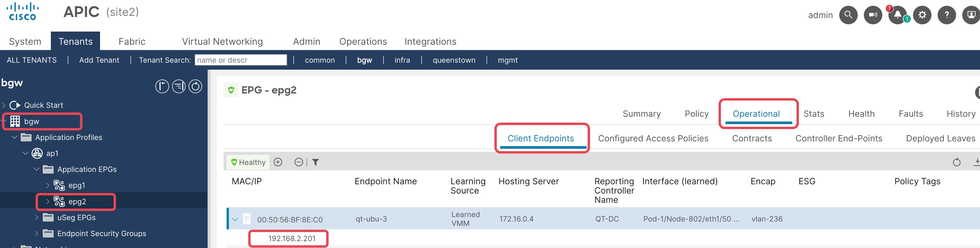Click the bgw tenant grid icon
The image size is (980, 248).
pos(15,121)
